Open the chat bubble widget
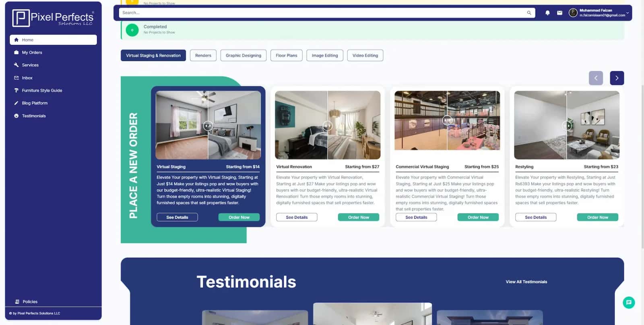 pyautogui.click(x=629, y=302)
